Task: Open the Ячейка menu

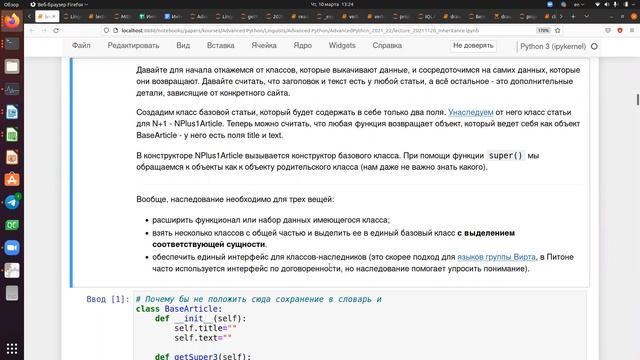Action: tap(264, 46)
